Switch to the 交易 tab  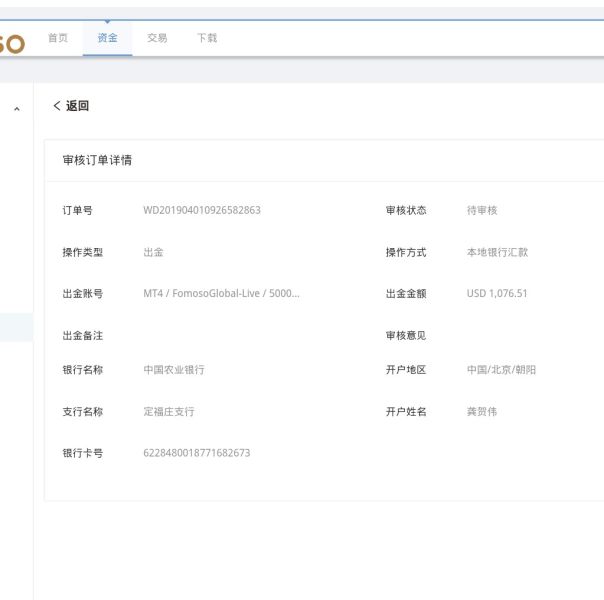point(157,38)
